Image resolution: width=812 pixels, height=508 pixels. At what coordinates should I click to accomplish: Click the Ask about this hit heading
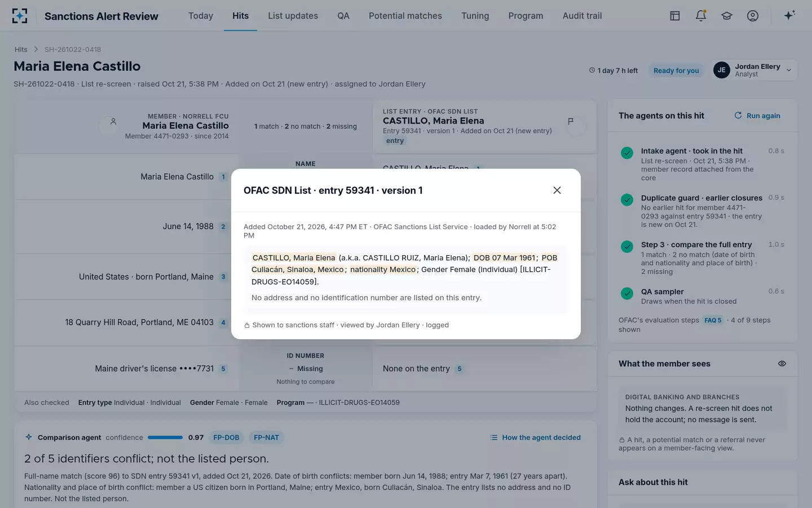[x=653, y=482]
